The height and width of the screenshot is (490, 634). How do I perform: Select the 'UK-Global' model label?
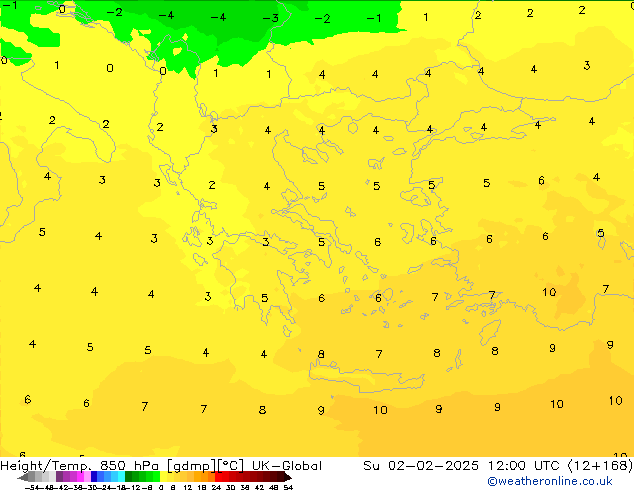287,466
